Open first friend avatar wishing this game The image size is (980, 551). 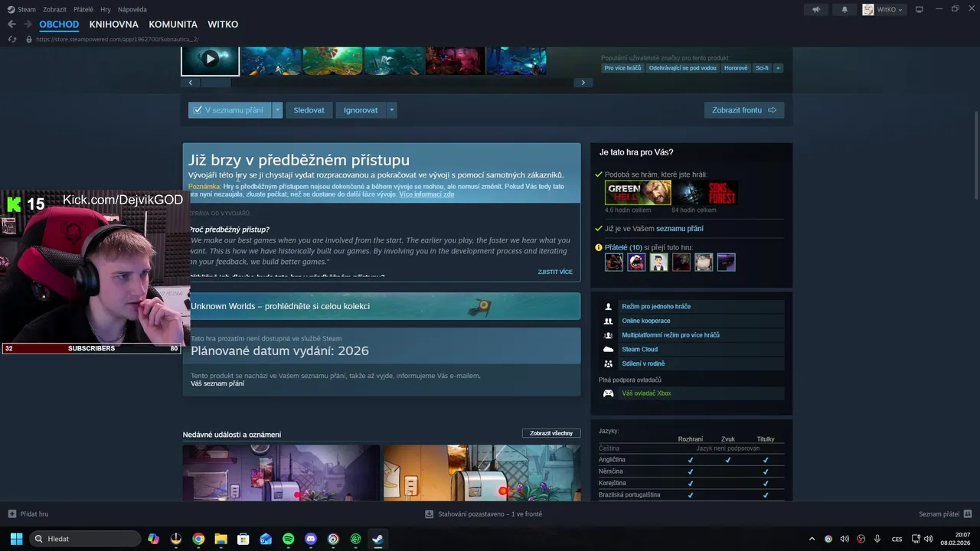click(614, 262)
